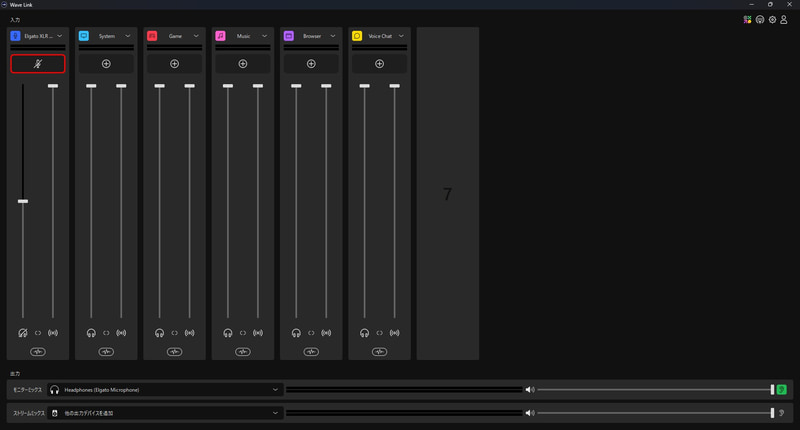Image resolution: width=800 pixels, height=430 pixels.
Task: Click the cyan System channel icon
Action: [84, 36]
